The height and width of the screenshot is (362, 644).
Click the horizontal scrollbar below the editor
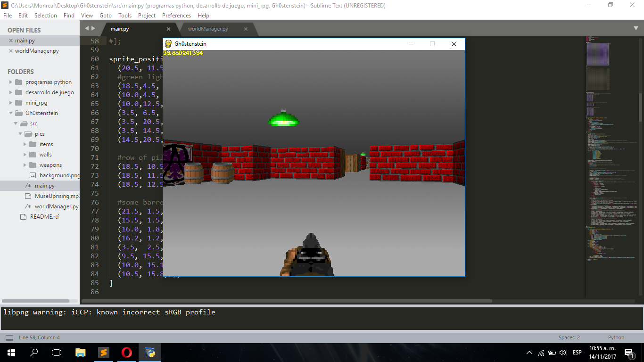(x=283, y=300)
